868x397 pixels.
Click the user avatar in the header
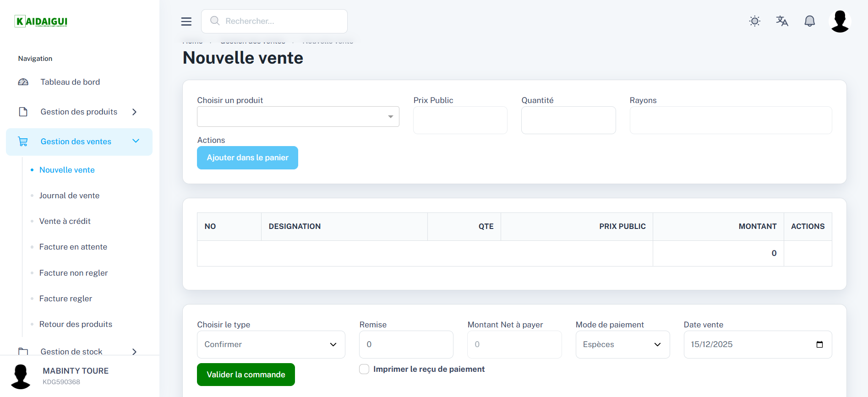click(x=840, y=22)
